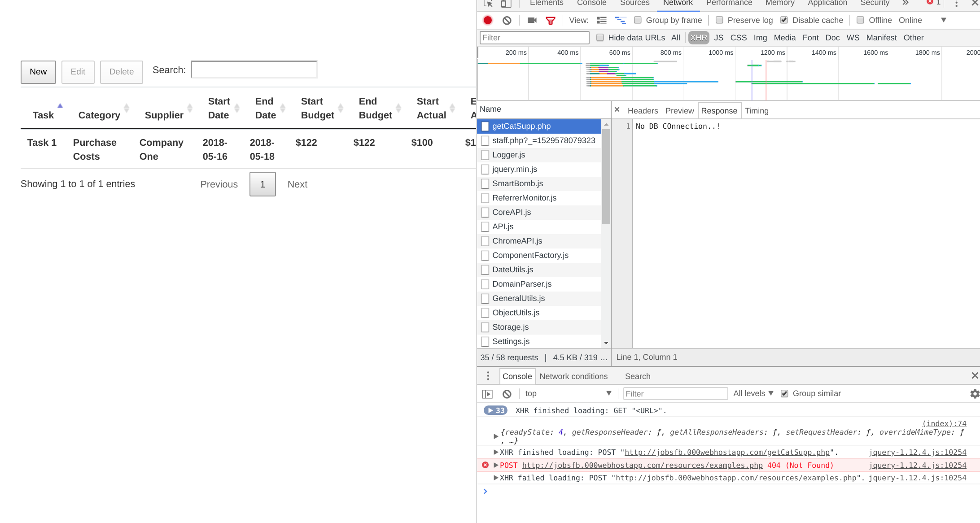Switch to large request rows view icon

click(602, 20)
